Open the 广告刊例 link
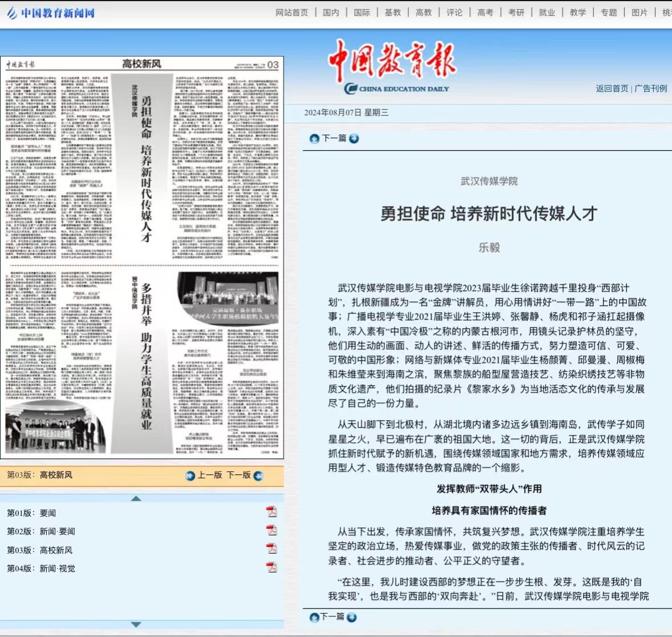The width and height of the screenshot is (672, 637). click(x=650, y=88)
